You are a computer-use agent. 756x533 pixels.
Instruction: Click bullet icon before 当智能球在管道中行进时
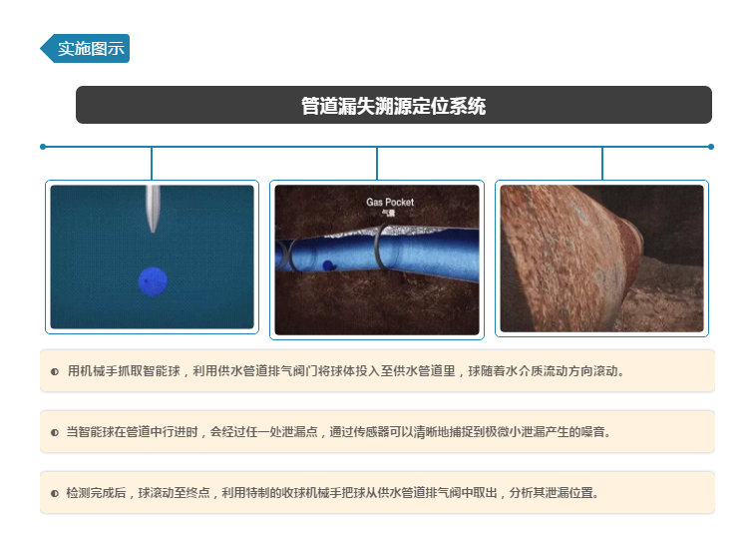pos(55,432)
